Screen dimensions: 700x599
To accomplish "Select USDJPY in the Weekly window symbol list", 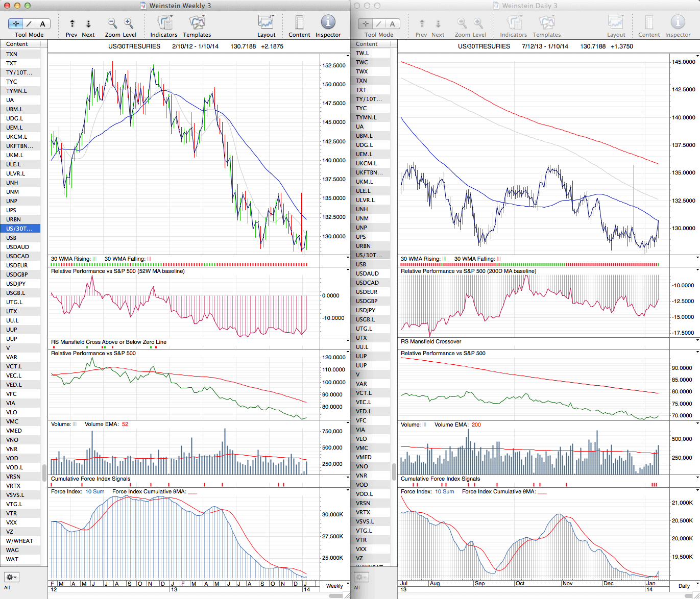I will [x=16, y=284].
